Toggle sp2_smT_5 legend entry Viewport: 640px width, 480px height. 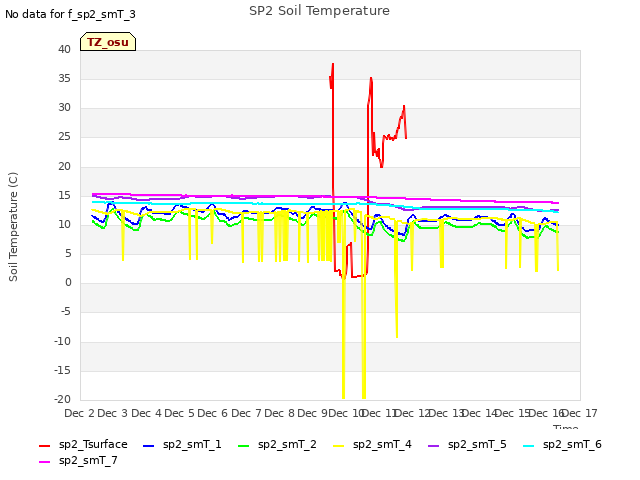pyautogui.click(x=467, y=444)
